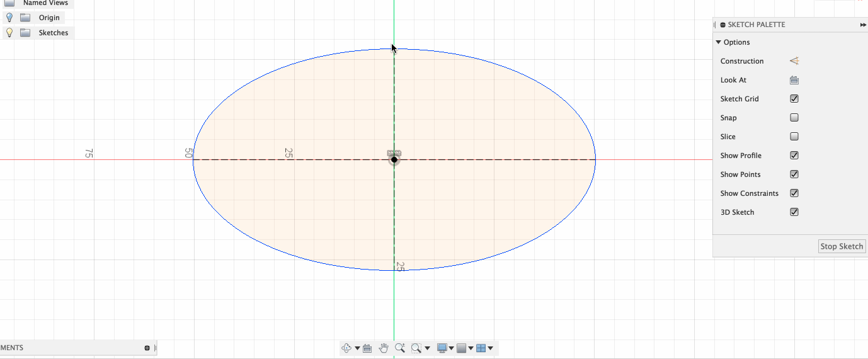The height and width of the screenshot is (359, 868).
Task: Click the Comments panel resize handle
Action: (155, 348)
